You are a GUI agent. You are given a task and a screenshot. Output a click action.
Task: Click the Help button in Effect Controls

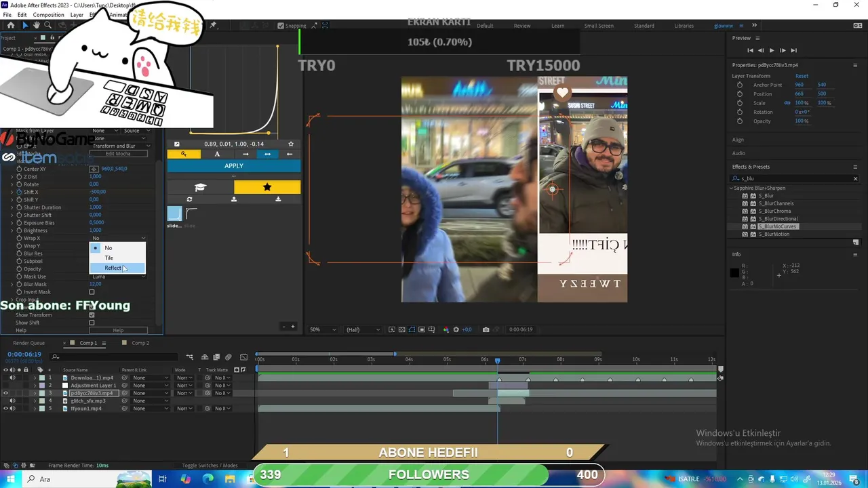point(119,330)
